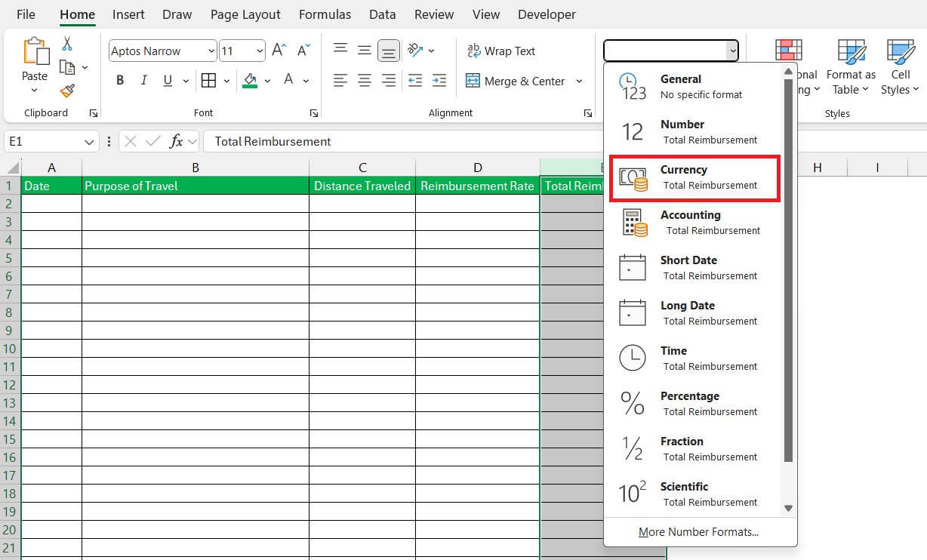Switch to the Developer tab
The image size is (927, 560).
(x=547, y=14)
